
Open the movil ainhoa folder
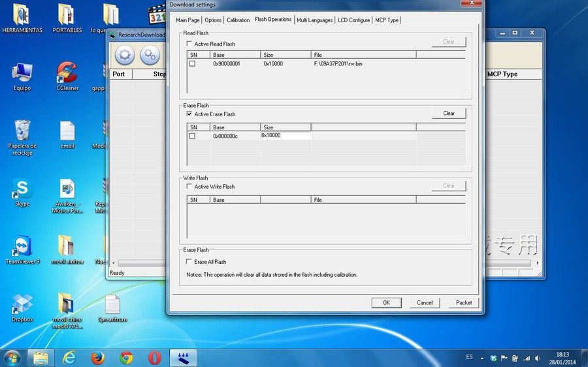coord(67,250)
